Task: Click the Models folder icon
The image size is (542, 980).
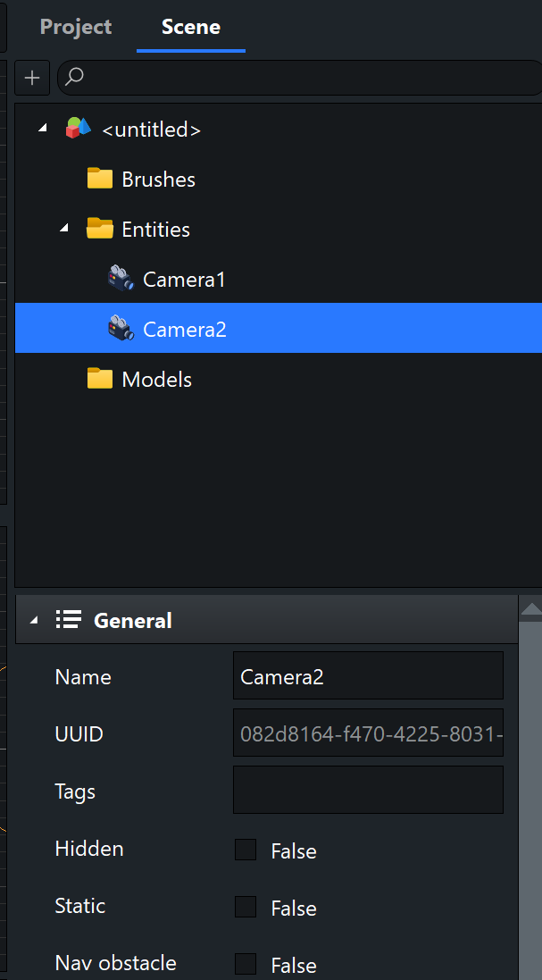Action: coord(100,379)
